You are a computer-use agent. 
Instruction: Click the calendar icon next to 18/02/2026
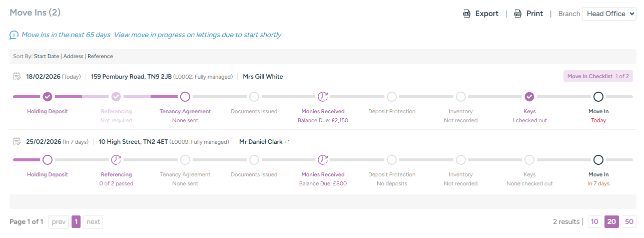coord(17,77)
